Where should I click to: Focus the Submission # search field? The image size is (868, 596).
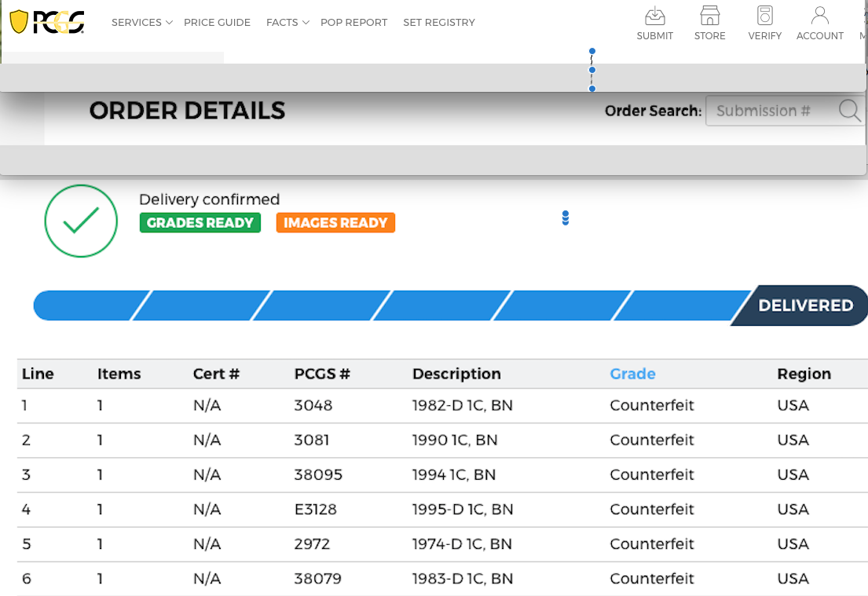click(x=768, y=111)
